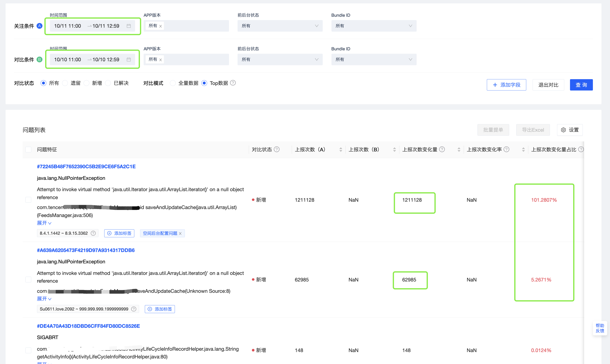Sort by 上报次数 (B) column

click(x=394, y=150)
